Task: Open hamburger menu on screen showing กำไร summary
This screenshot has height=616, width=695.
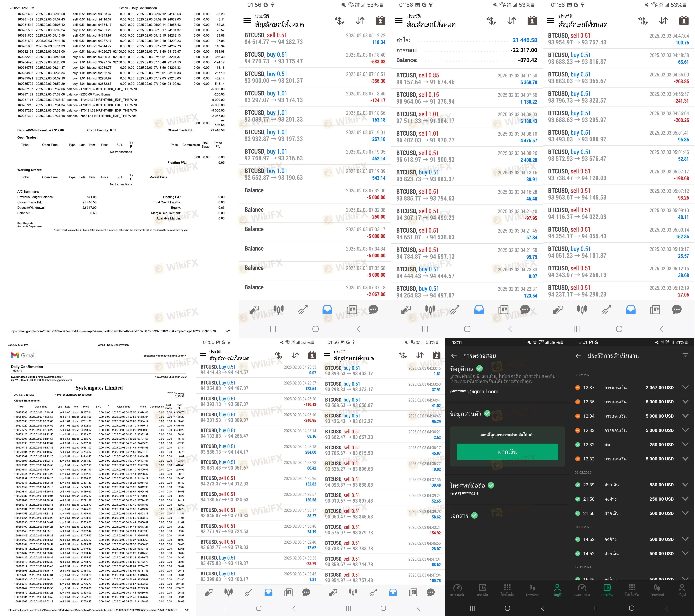Action: tap(399, 21)
